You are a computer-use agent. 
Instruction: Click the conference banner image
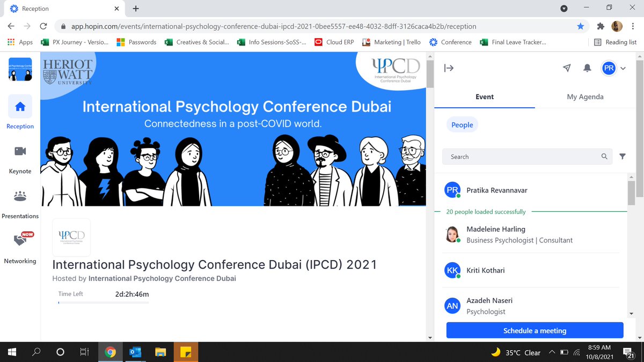pos(233,129)
